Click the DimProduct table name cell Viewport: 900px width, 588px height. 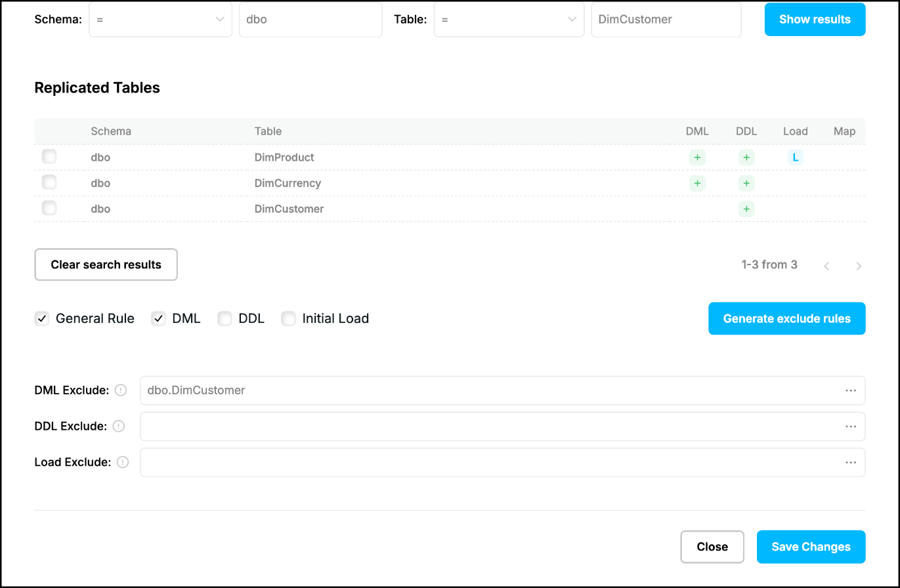[284, 157]
